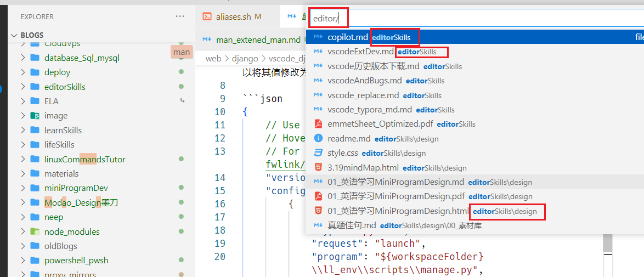Expand the editorSkills folder chevron
The width and height of the screenshot is (644, 277).
tap(23, 87)
